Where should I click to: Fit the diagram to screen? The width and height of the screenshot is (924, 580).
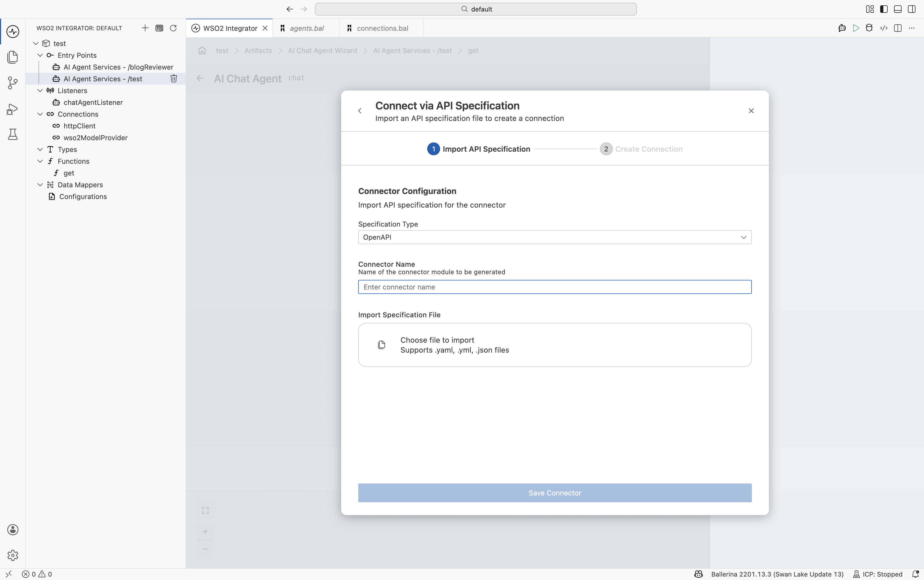(205, 510)
